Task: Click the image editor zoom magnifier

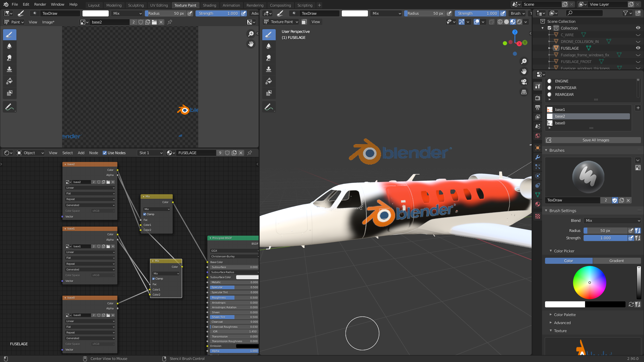Action: (251, 34)
